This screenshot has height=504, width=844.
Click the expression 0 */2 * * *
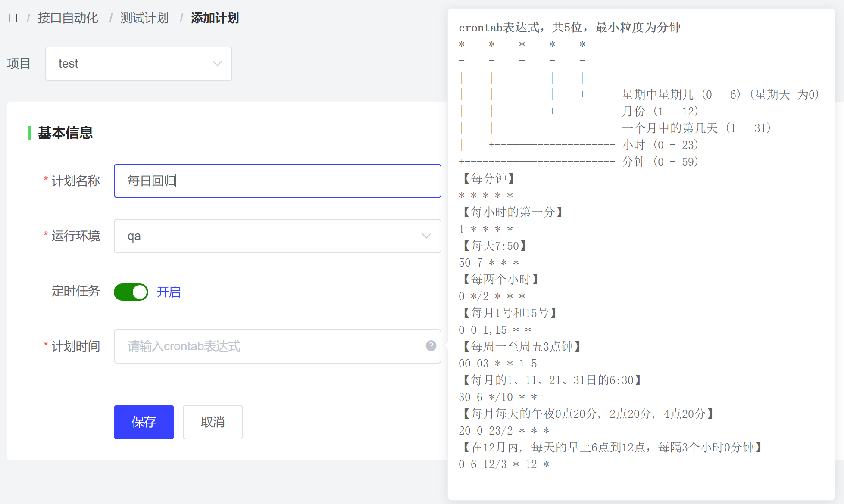[x=492, y=296]
